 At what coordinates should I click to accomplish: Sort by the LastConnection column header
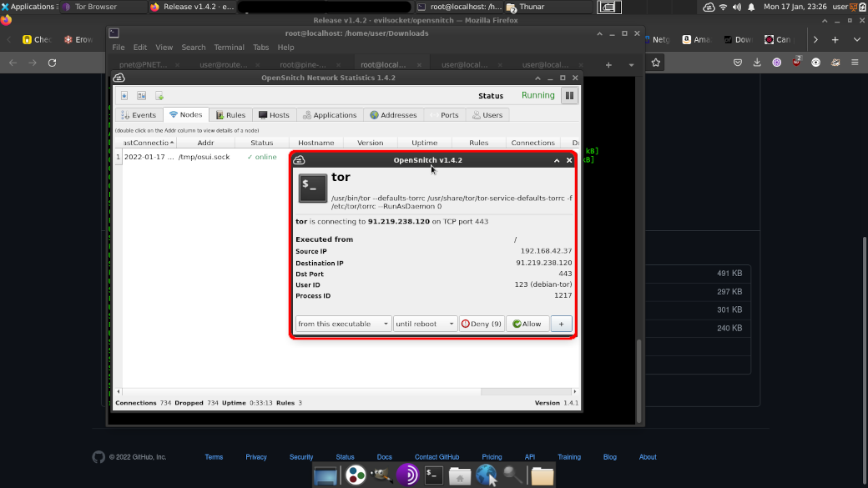coord(149,143)
